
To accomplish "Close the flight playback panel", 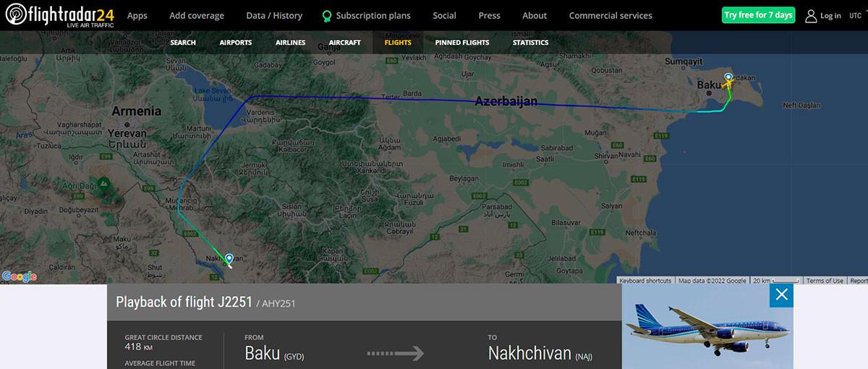I will pos(781,294).
